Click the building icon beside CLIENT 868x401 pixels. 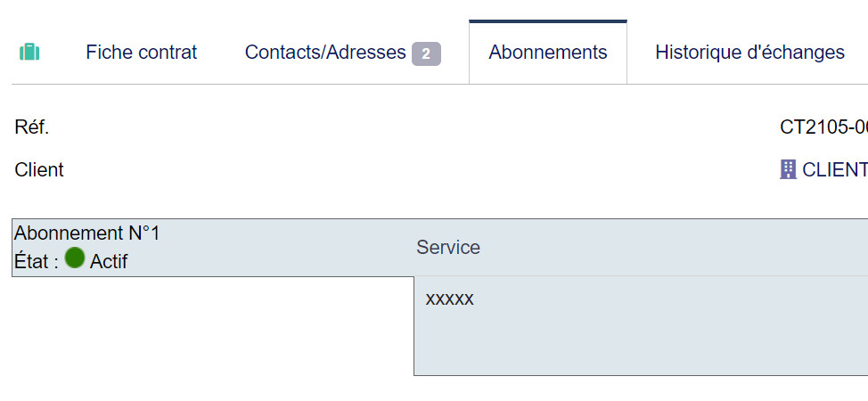[788, 169]
